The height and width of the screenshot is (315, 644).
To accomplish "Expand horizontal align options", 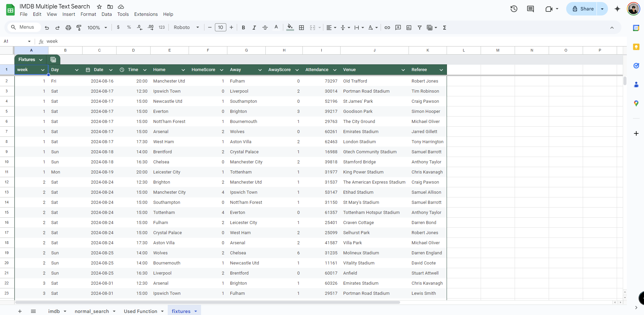I will click(x=331, y=28).
